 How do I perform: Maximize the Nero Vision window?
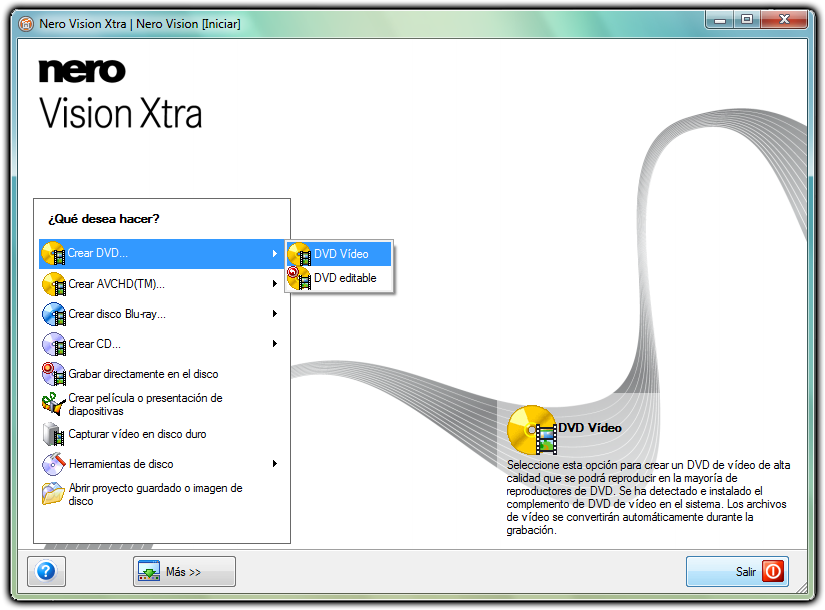747,20
